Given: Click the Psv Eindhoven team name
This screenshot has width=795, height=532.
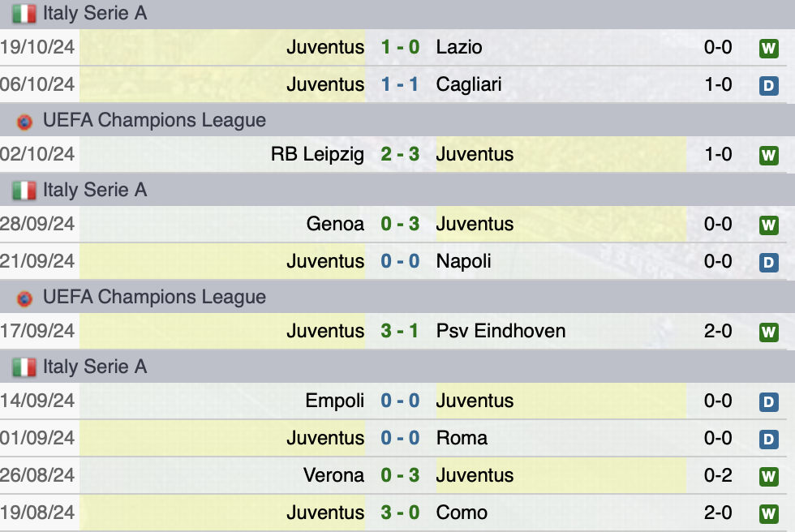Looking at the screenshot, I should [x=502, y=330].
